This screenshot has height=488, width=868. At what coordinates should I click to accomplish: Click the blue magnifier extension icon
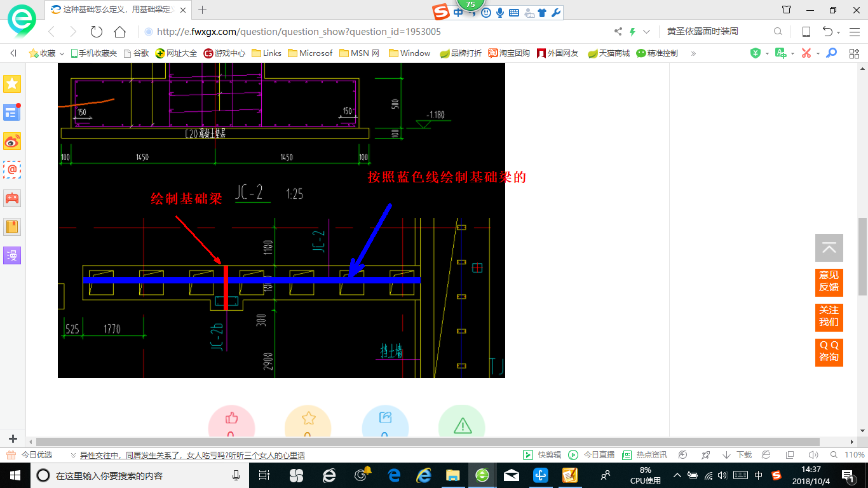pos(831,53)
